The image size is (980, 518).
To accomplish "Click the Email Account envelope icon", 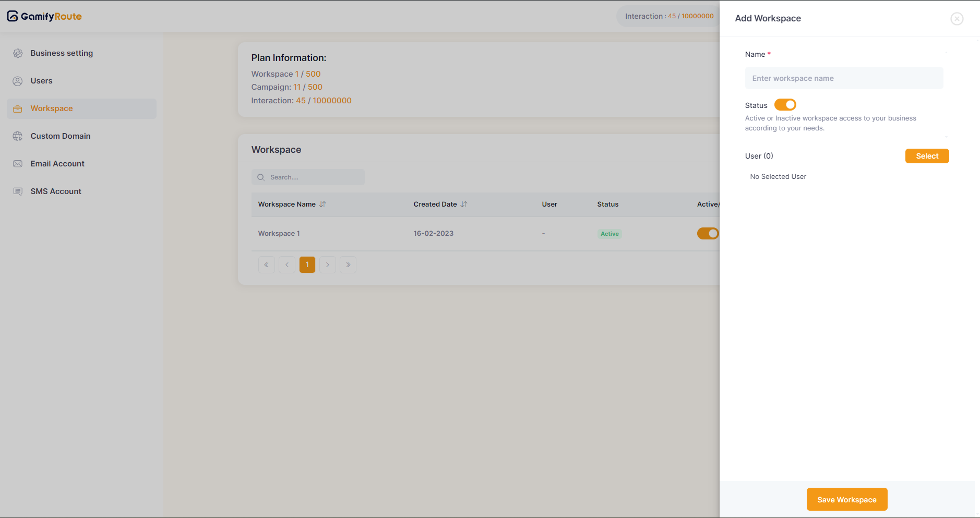I will pos(18,164).
